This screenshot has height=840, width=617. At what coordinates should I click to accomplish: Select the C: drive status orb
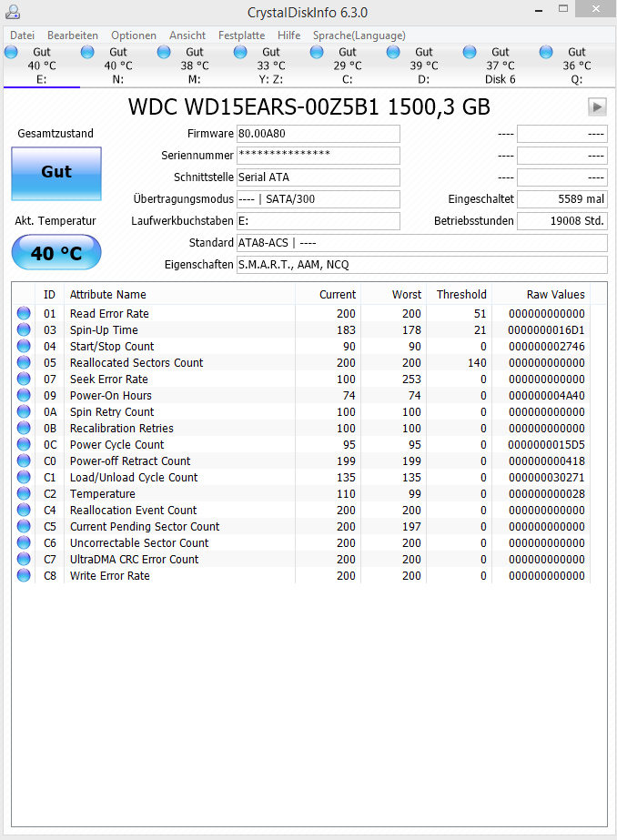(317, 52)
